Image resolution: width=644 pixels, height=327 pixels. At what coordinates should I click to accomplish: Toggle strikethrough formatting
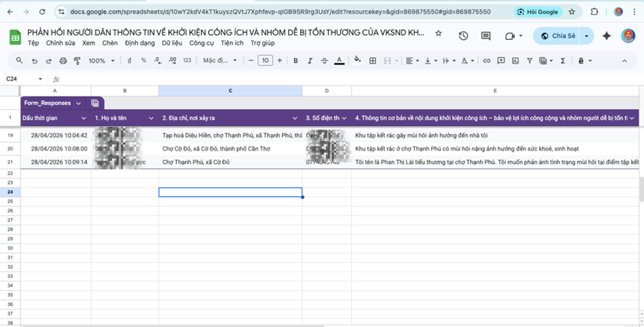324,60
